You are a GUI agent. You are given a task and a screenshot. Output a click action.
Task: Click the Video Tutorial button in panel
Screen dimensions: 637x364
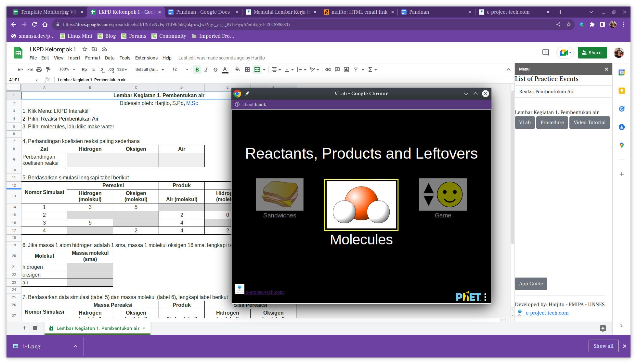(589, 123)
